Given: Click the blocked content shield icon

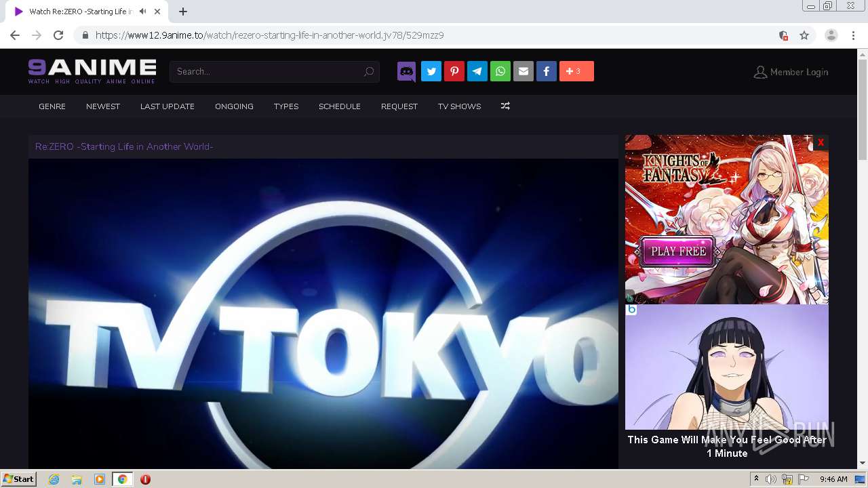Looking at the screenshot, I should tap(783, 35).
